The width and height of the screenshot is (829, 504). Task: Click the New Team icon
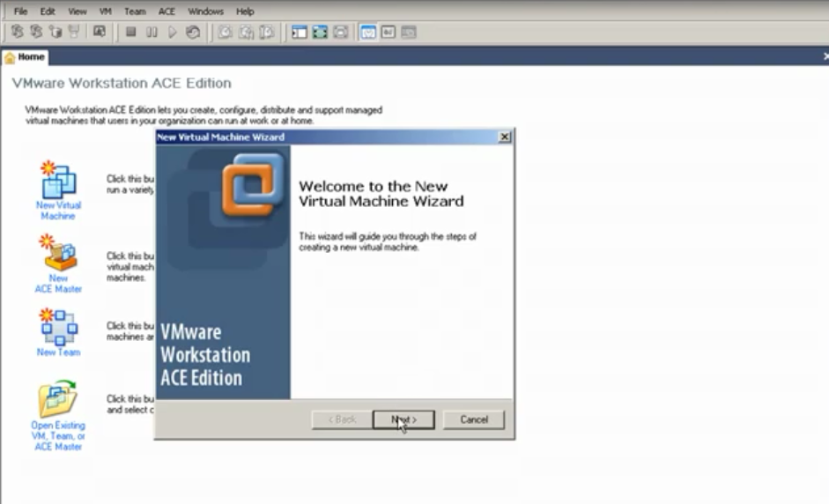(59, 327)
